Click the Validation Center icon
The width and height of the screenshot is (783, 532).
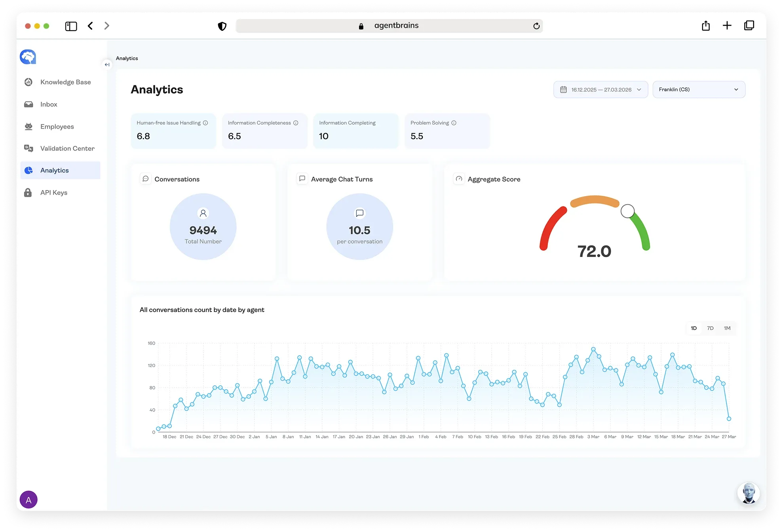tap(29, 148)
